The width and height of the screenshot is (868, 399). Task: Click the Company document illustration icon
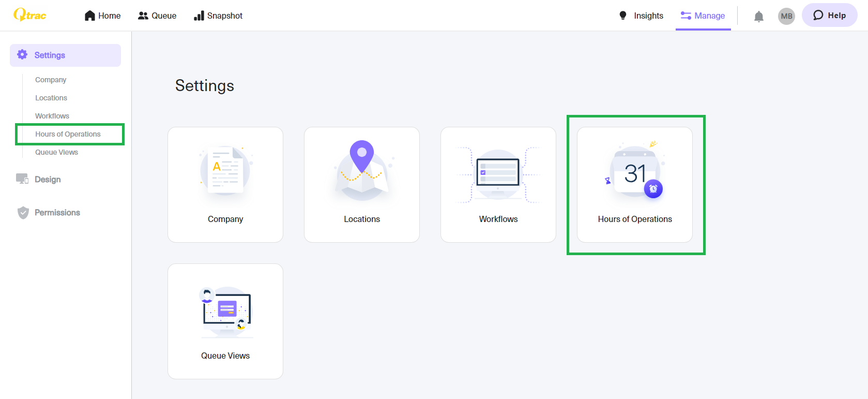tap(225, 171)
